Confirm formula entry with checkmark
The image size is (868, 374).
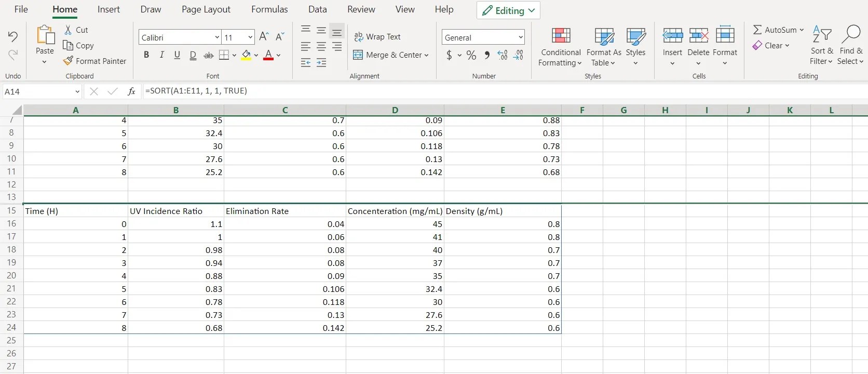[x=113, y=91]
